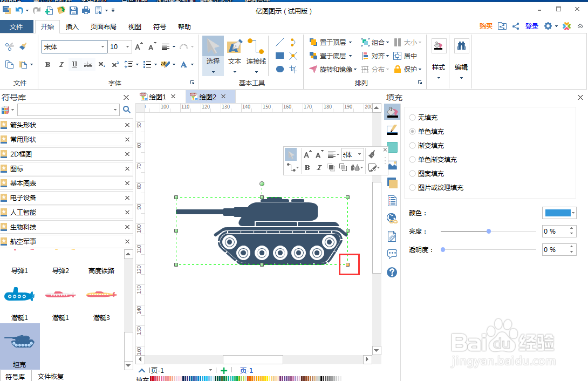Add a new page with plus
This screenshot has width=588, height=381.
tap(224, 371)
